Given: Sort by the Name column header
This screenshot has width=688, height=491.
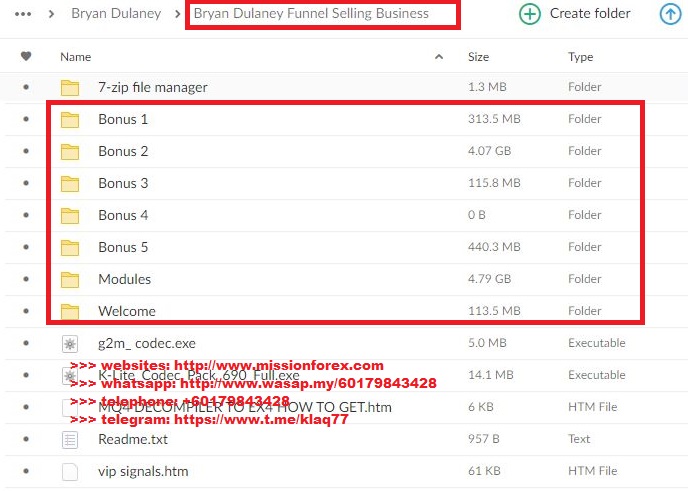Looking at the screenshot, I should [75, 57].
